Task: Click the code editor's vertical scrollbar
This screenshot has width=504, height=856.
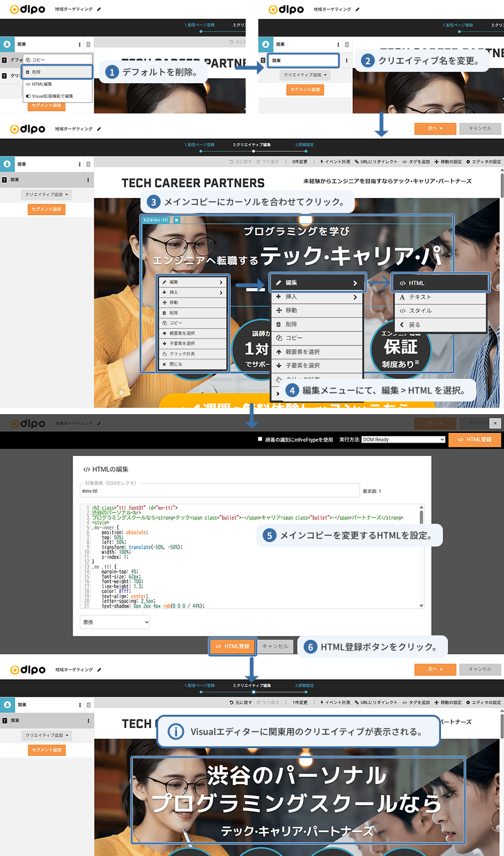Action: click(421, 557)
